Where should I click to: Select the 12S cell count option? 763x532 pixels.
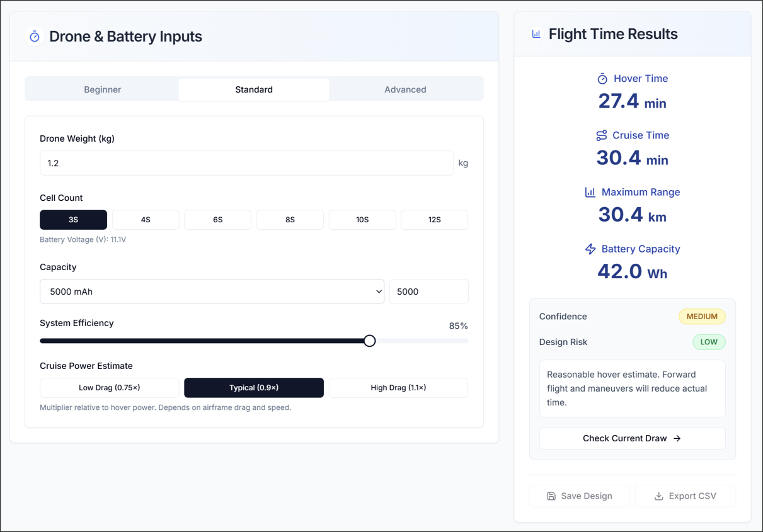(434, 219)
